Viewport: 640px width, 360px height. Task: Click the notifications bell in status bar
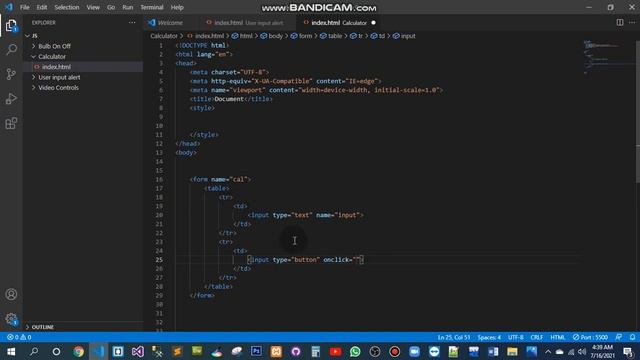632,337
